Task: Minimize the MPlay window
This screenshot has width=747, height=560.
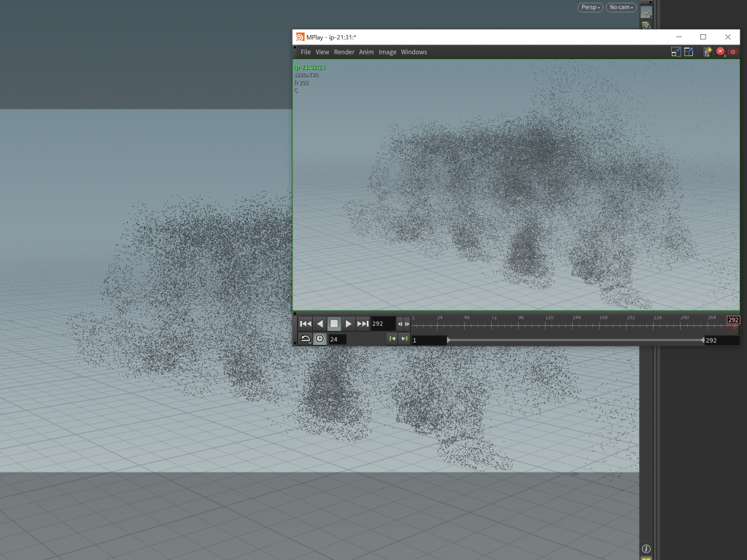Action: tap(678, 36)
